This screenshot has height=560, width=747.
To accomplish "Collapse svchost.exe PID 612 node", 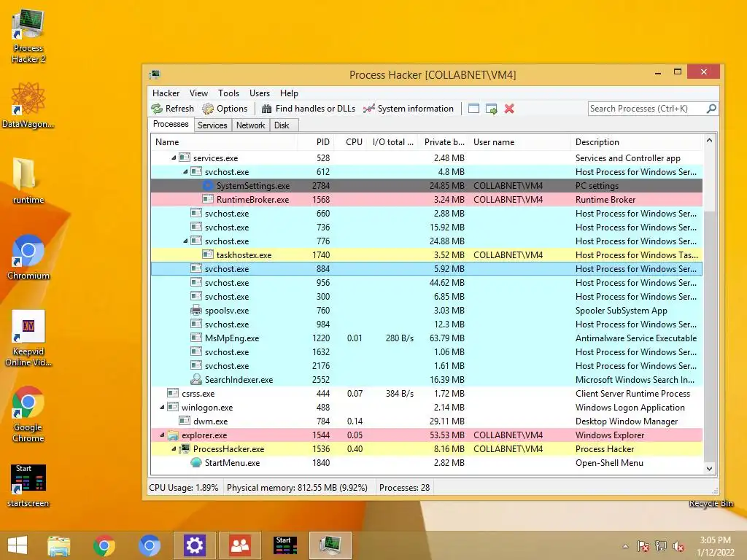I will 185,171.
